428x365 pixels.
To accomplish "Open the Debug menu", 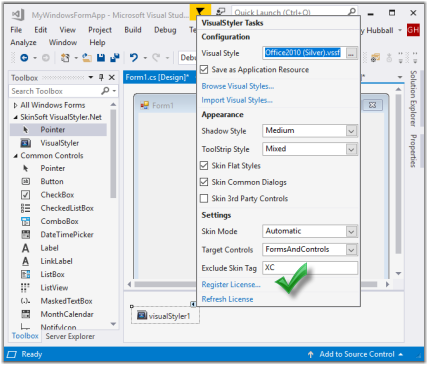I will click(x=165, y=30).
